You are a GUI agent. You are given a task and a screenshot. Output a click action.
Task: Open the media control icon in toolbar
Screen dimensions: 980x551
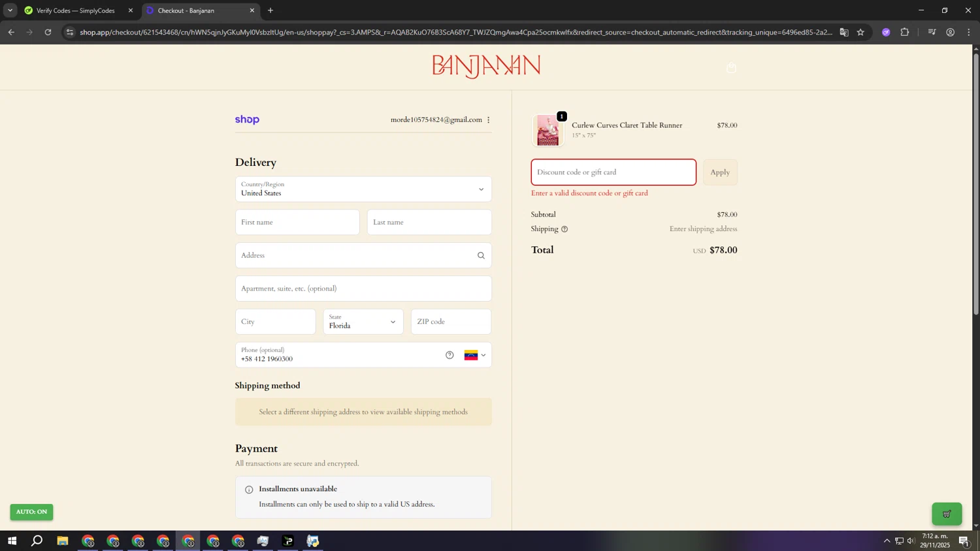(932, 32)
